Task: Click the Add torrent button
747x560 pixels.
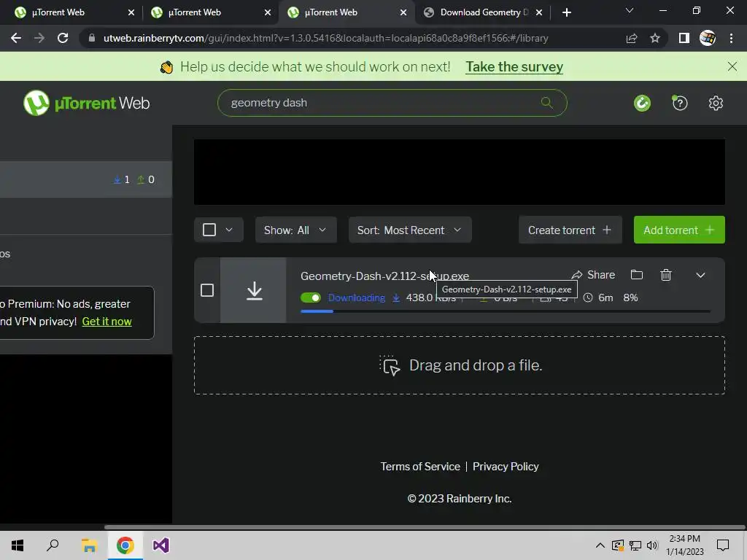Action: click(679, 230)
